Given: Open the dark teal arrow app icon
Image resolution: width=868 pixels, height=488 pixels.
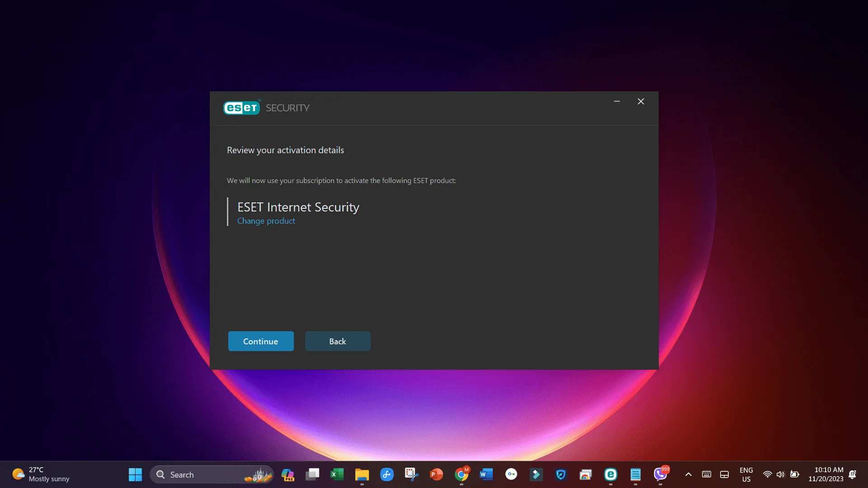Looking at the screenshot, I should coord(536,474).
